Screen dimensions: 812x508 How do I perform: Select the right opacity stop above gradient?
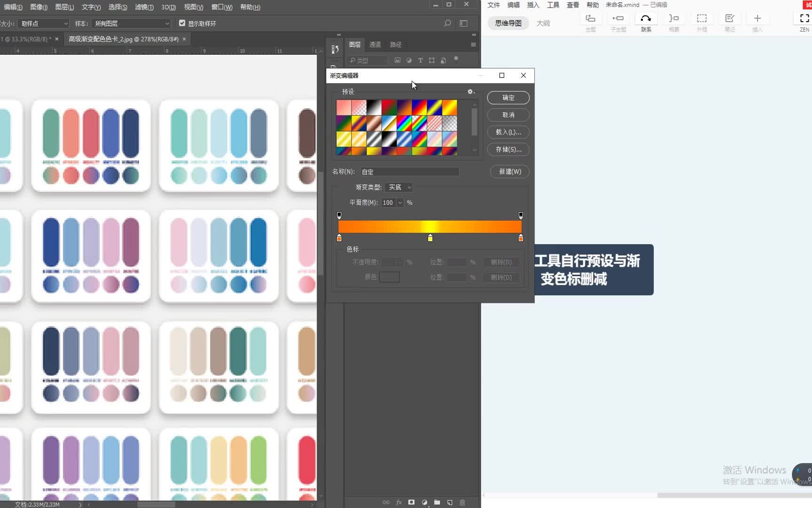(521, 215)
